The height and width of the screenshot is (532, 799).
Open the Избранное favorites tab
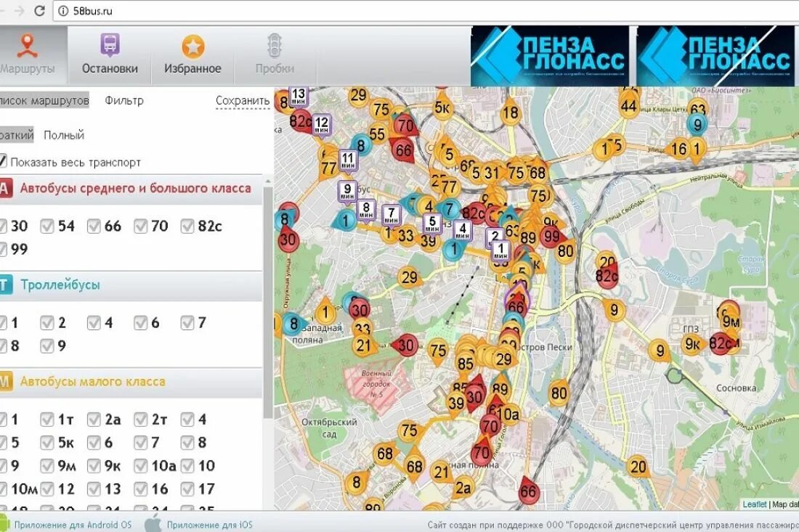(x=192, y=55)
